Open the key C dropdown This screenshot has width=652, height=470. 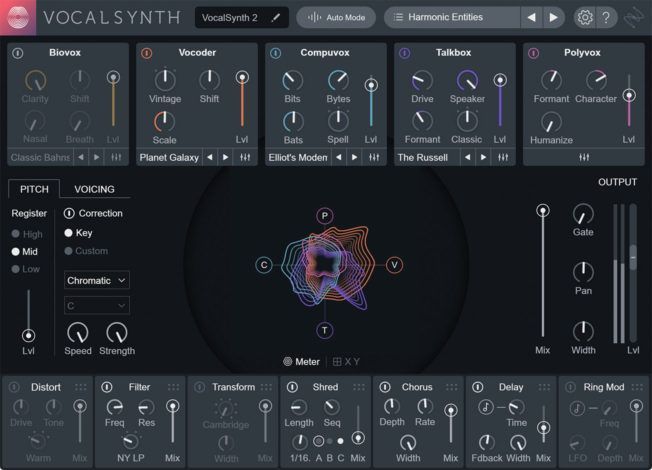(96, 306)
